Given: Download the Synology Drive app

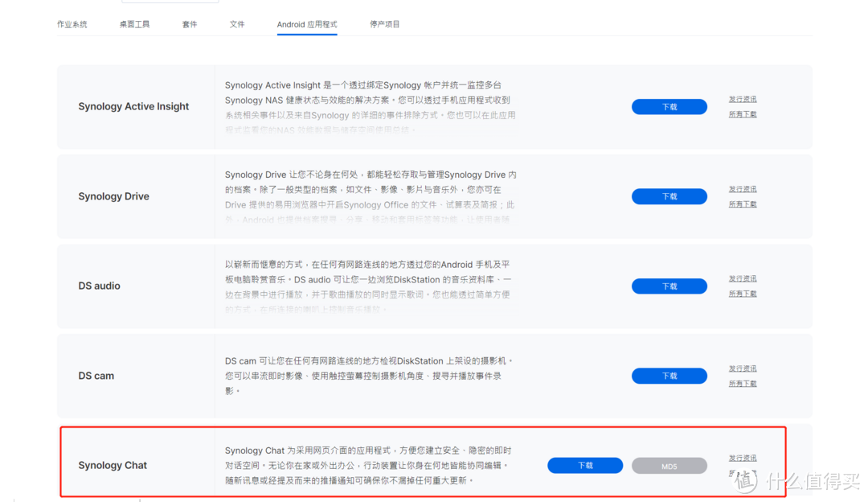Looking at the screenshot, I should [669, 195].
